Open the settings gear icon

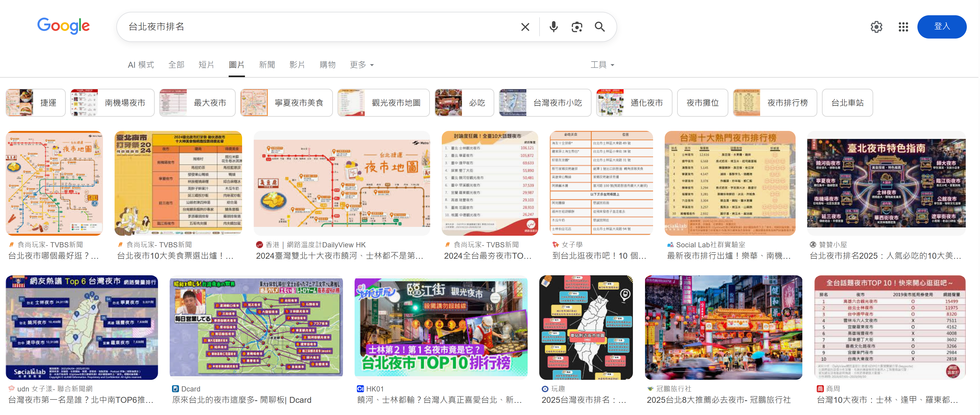[876, 27]
